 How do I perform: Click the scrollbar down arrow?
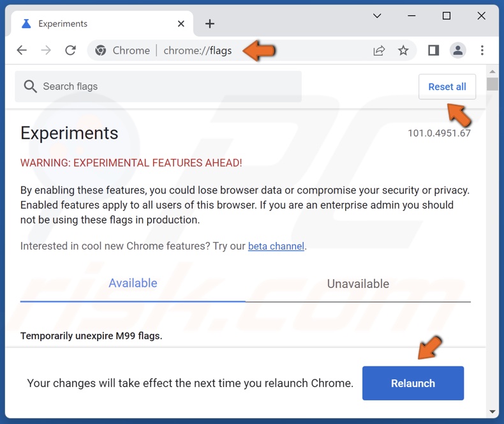coord(492,411)
